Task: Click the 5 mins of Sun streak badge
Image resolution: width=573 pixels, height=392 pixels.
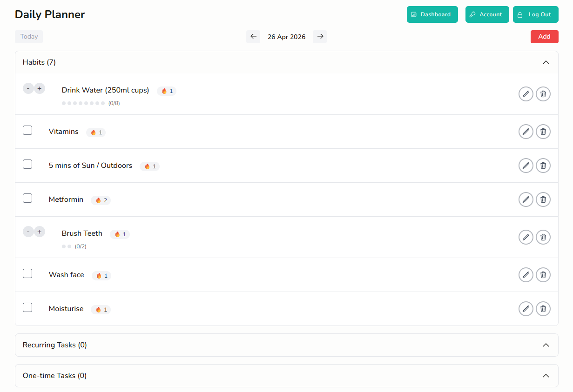Action: coord(150,166)
